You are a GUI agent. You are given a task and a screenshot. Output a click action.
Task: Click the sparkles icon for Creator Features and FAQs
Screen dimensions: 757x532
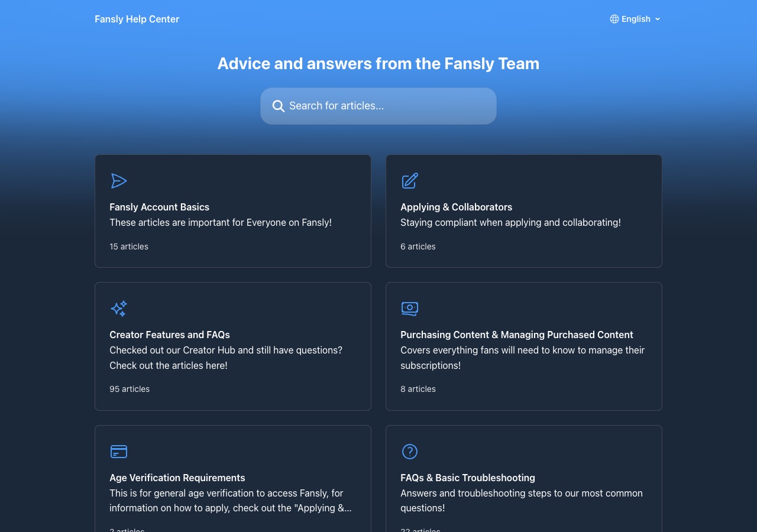pyautogui.click(x=119, y=309)
